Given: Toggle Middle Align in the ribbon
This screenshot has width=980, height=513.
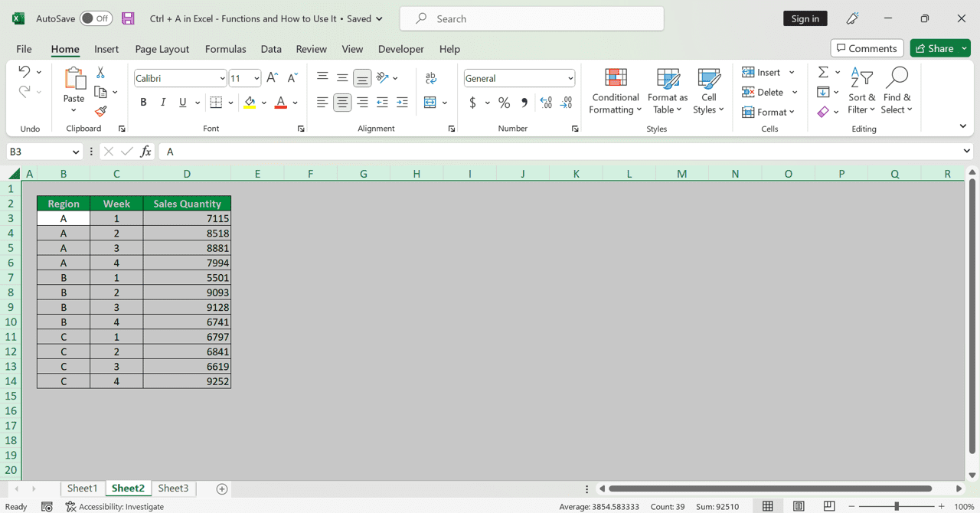Looking at the screenshot, I should click(342, 77).
